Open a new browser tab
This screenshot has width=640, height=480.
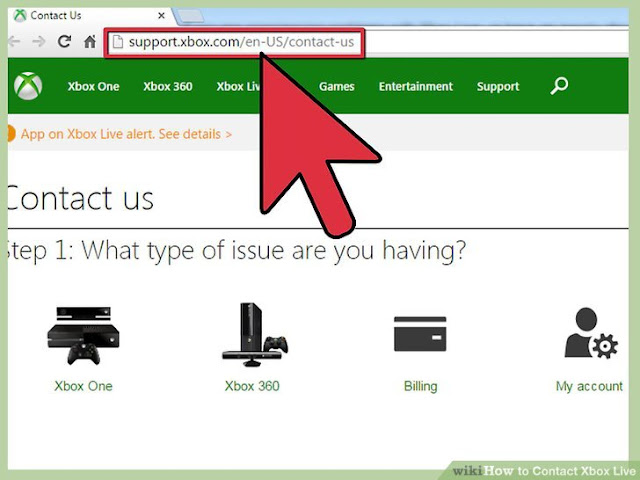click(x=189, y=16)
